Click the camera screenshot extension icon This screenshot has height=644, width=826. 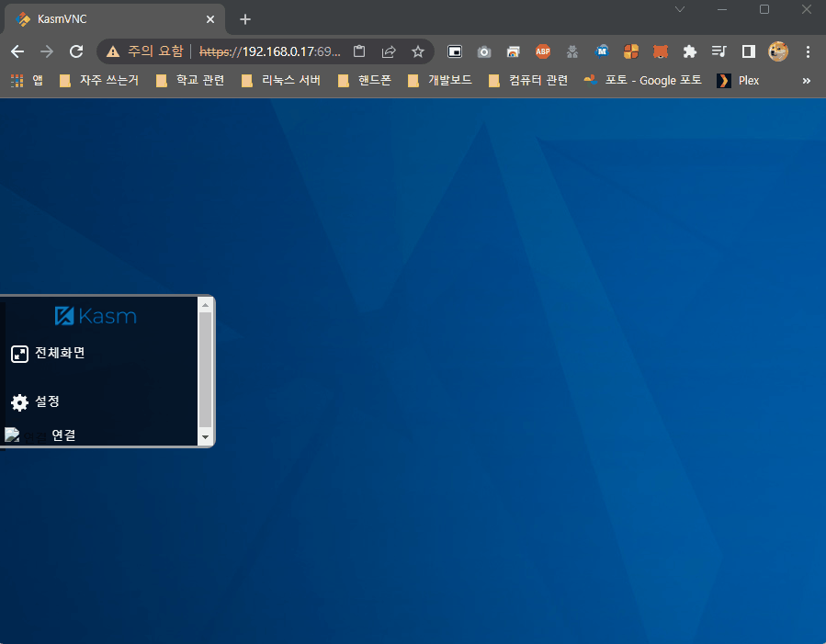pos(484,51)
